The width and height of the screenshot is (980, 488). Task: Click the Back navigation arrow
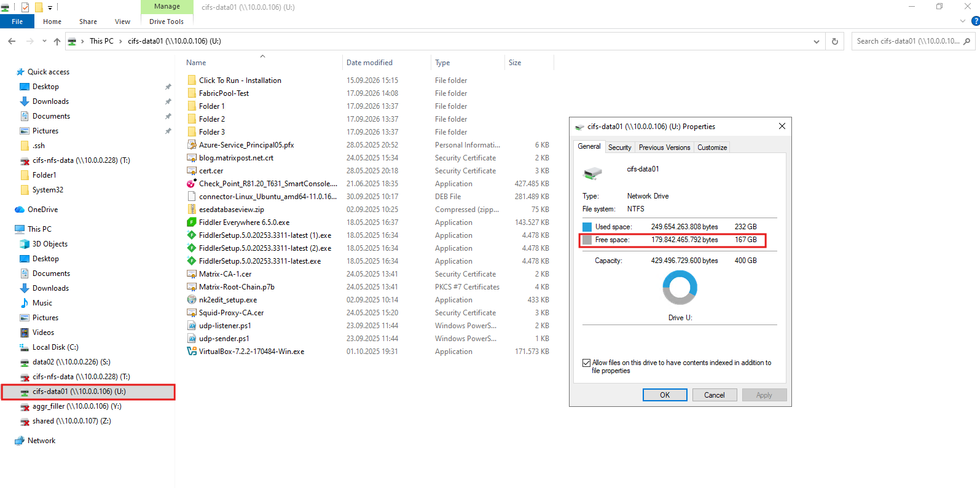click(12, 41)
